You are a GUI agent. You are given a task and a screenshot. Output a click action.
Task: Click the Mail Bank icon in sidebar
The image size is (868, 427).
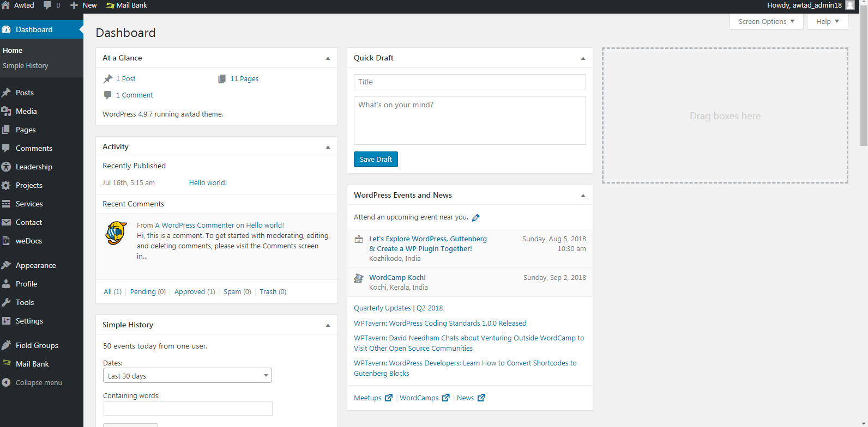(x=6, y=363)
